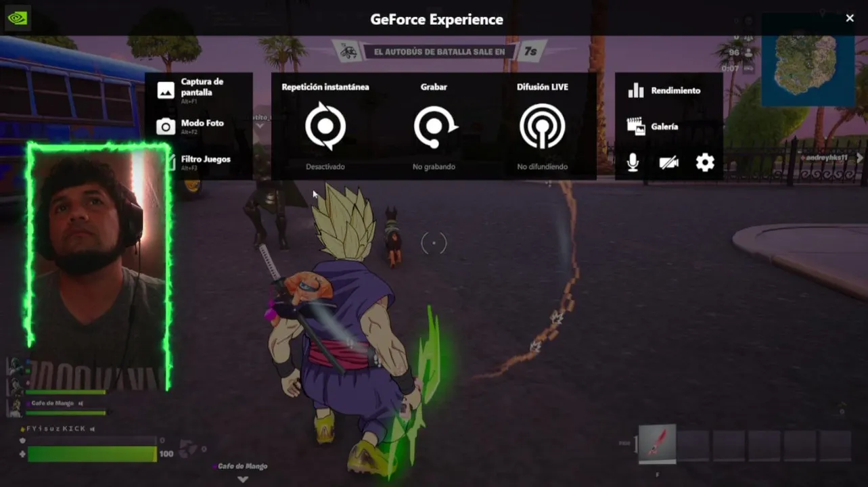The height and width of the screenshot is (487, 868).
Task: Click the Fortnite island minimap
Action: (x=808, y=61)
